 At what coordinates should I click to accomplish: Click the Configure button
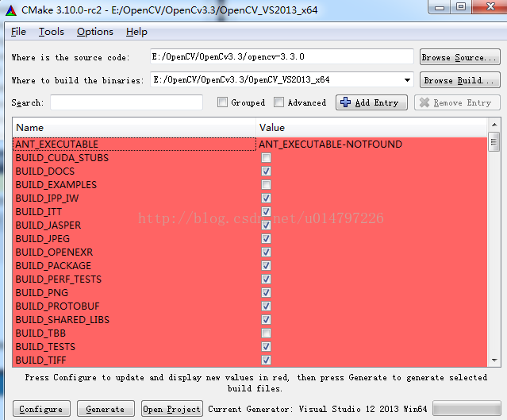tap(41, 409)
